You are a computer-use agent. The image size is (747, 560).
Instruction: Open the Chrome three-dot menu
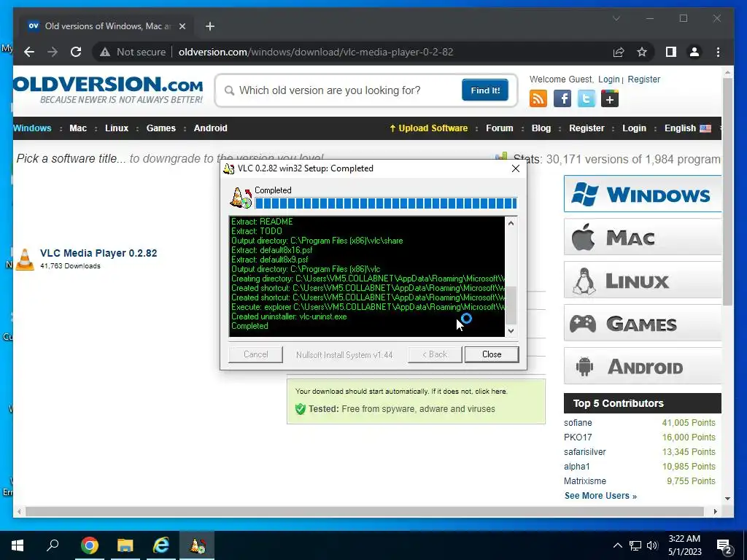click(718, 52)
